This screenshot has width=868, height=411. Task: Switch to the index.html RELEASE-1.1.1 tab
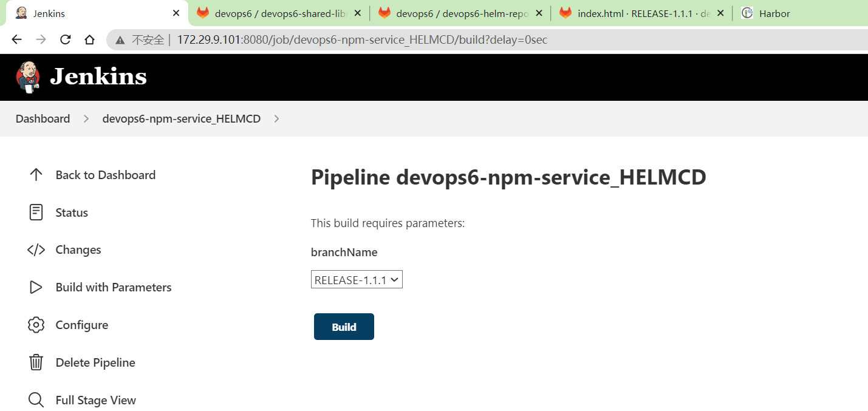643,13
